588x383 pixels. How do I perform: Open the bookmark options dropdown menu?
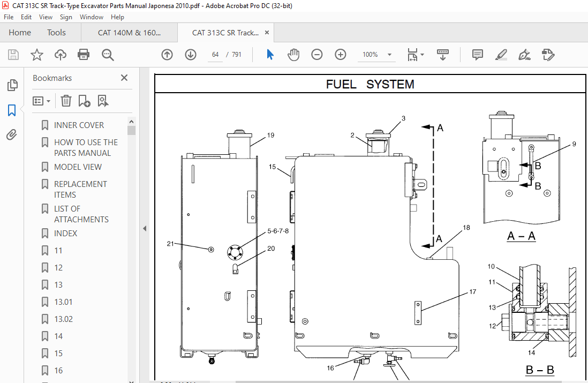pyautogui.click(x=41, y=101)
